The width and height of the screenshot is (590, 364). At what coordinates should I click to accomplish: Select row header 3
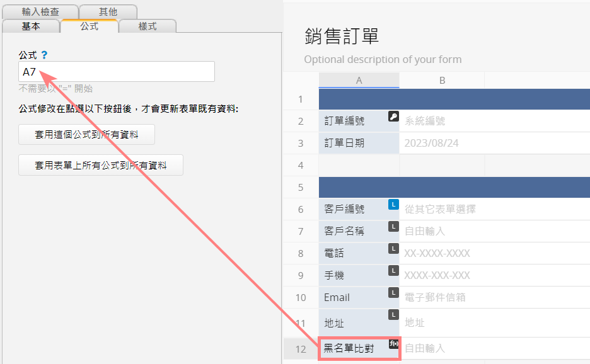pyautogui.click(x=301, y=143)
